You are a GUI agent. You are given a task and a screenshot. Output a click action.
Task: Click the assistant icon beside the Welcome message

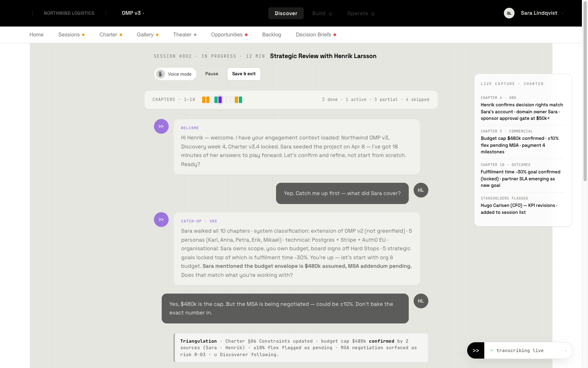[161, 126]
